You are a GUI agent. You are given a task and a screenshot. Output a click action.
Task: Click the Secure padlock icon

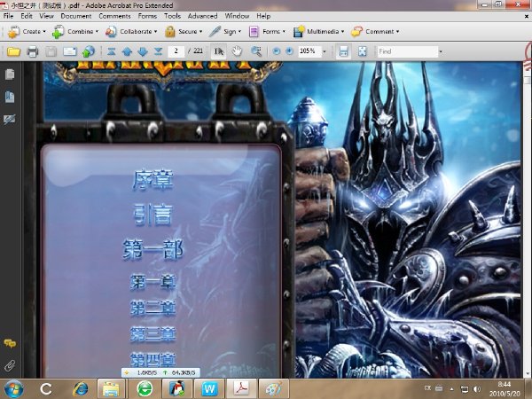tap(170, 32)
